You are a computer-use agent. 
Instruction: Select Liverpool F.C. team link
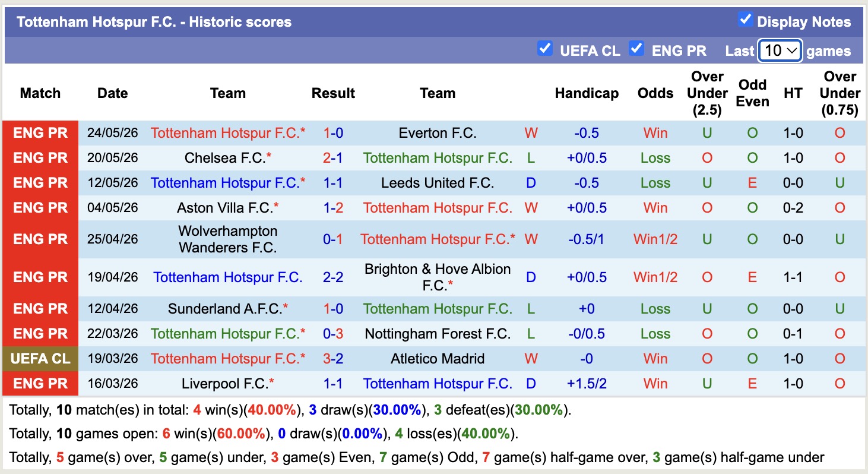[x=225, y=384]
